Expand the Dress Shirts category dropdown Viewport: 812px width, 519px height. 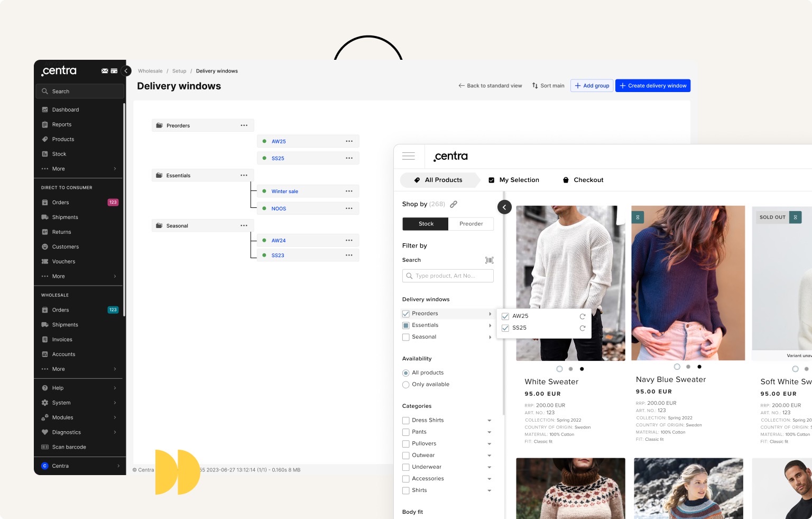(x=489, y=421)
